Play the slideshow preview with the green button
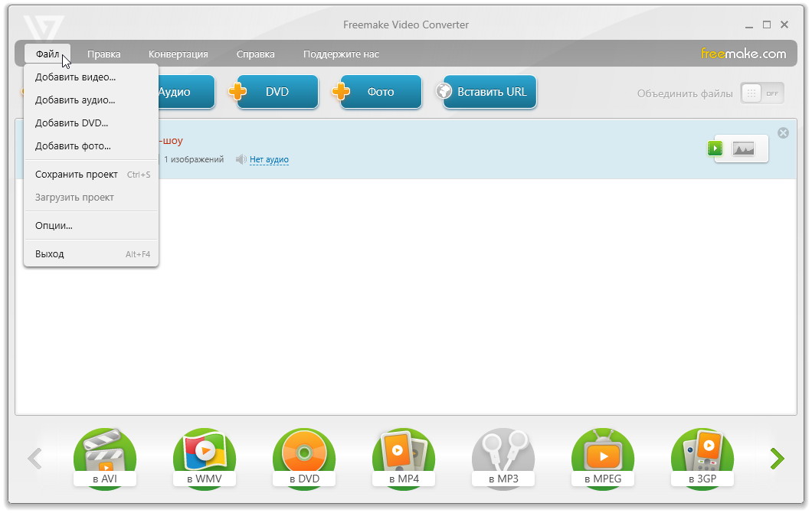 [715, 149]
